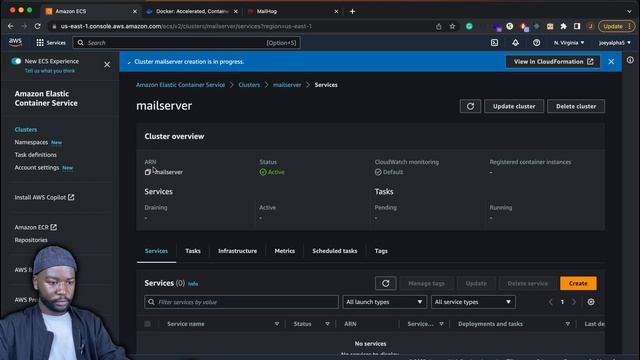This screenshot has height=360, width=640.
Task: Open the joeyalpha5 account dropdown
Action: (615, 42)
